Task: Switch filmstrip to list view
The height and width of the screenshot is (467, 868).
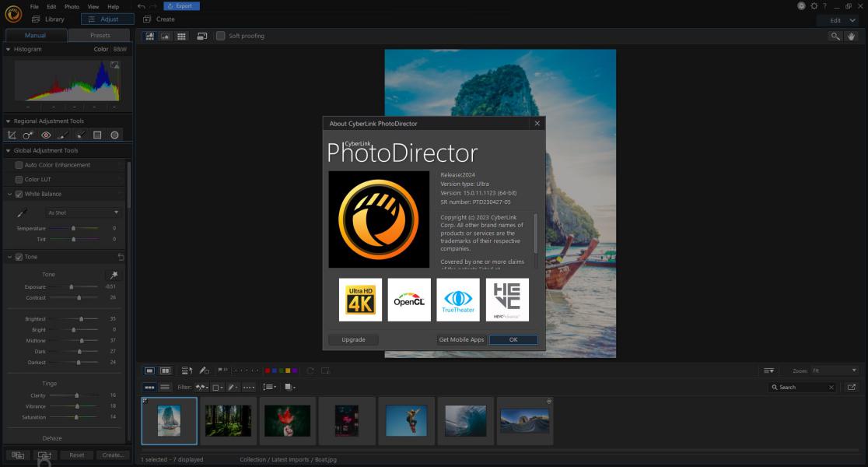Action: tap(165, 388)
